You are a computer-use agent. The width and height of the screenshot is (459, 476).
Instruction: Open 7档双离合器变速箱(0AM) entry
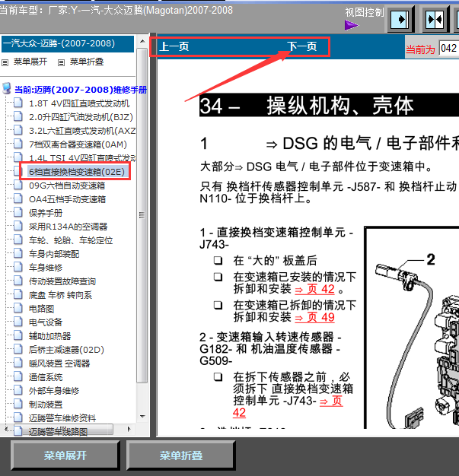78,144
